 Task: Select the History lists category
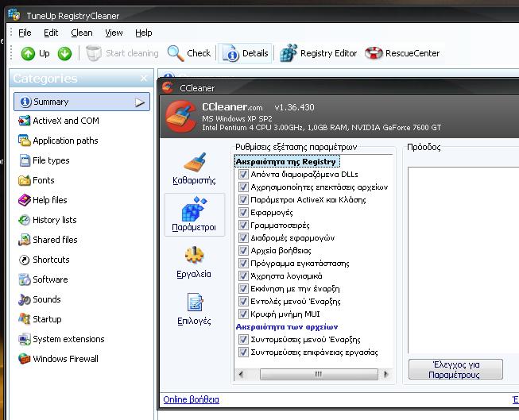coord(48,220)
